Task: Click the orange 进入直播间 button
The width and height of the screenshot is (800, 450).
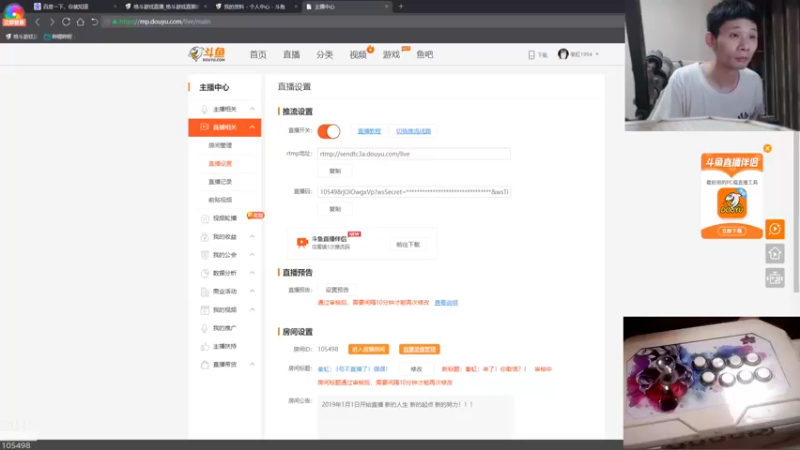Action: coord(368,349)
